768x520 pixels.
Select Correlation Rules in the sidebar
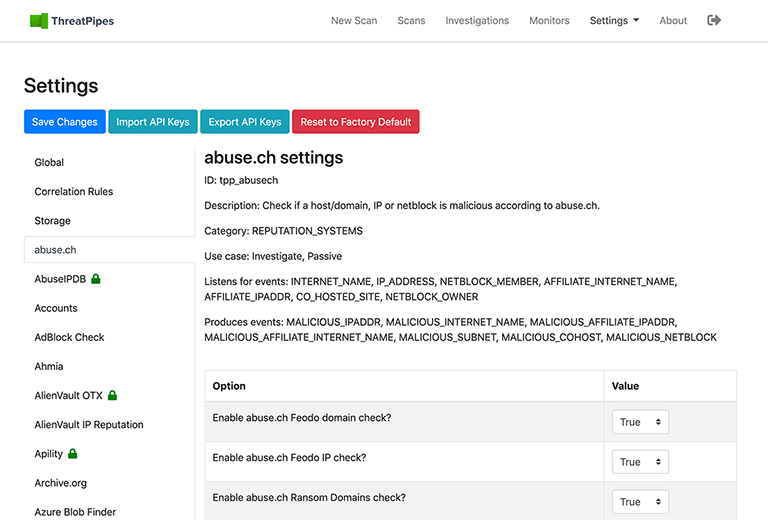click(74, 191)
